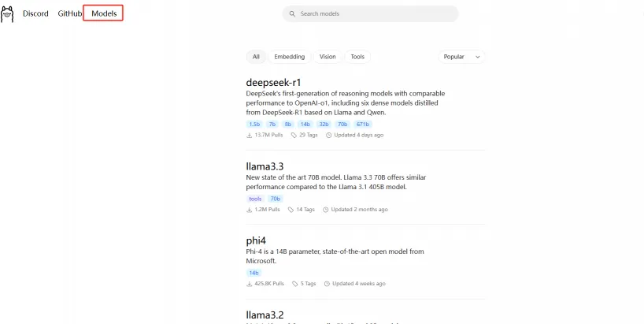644x324 pixels.
Task: Click the 8b tag on deepseek-r1
Action: click(287, 125)
